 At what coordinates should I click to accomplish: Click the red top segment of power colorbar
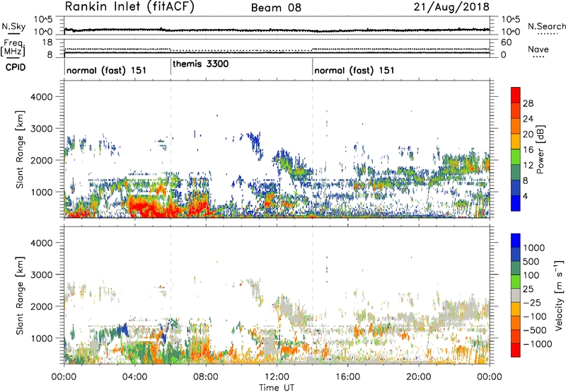pyautogui.click(x=516, y=95)
